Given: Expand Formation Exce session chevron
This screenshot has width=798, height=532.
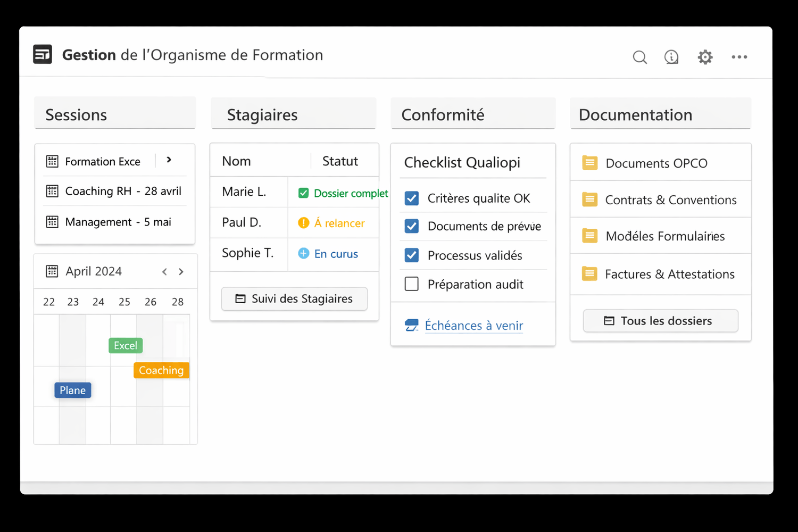Looking at the screenshot, I should [169, 160].
